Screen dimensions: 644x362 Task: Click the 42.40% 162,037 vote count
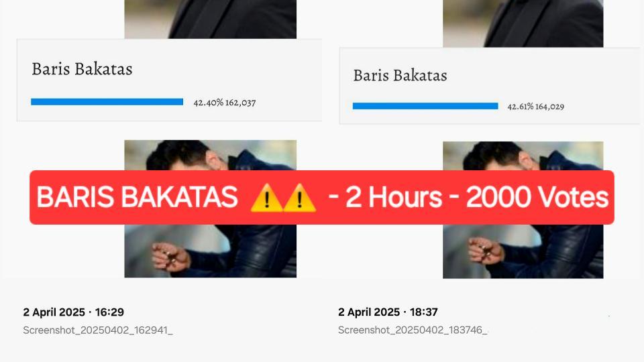click(225, 103)
